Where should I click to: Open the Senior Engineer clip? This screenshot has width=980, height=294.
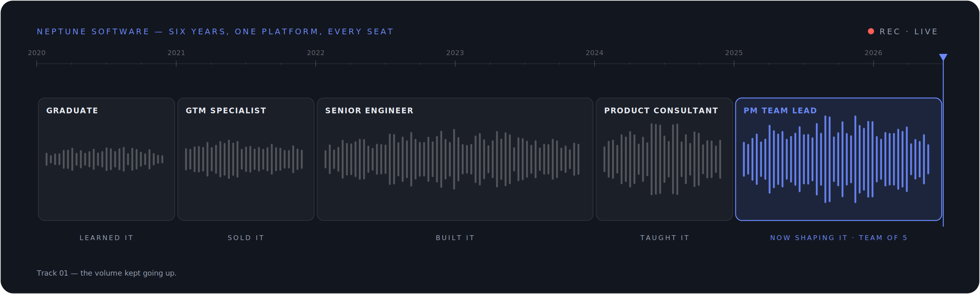[x=455, y=159]
